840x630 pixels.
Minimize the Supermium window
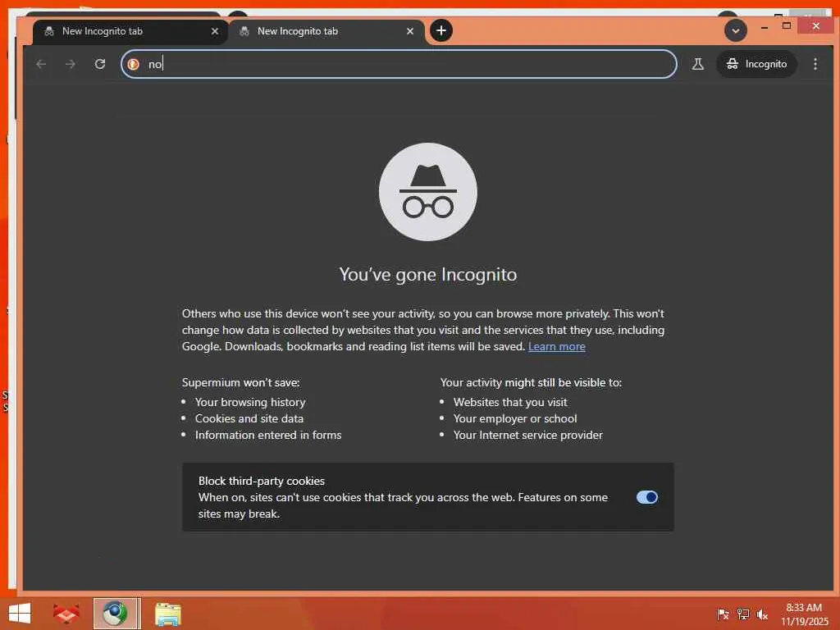(765, 26)
